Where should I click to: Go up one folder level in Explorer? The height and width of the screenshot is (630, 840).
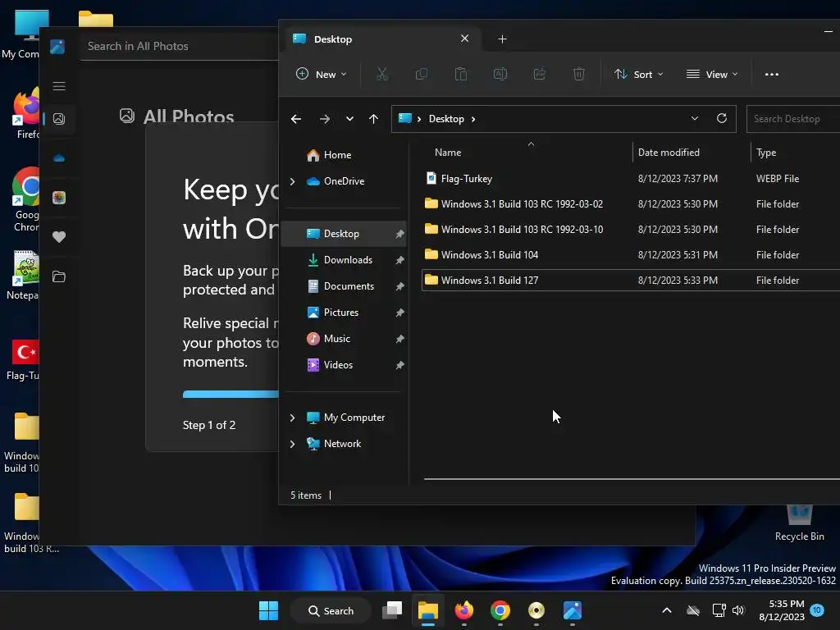[373, 119]
